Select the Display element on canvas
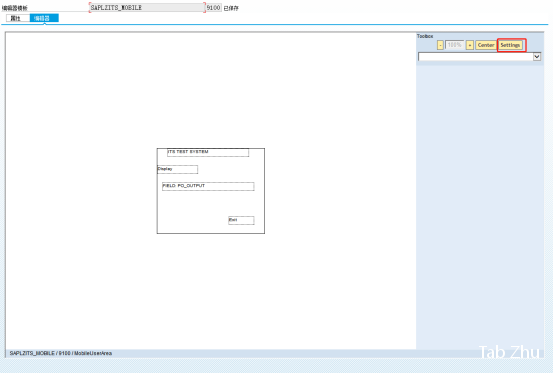Image resolution: width=553 pixels, height=373 pixels. 177,169
